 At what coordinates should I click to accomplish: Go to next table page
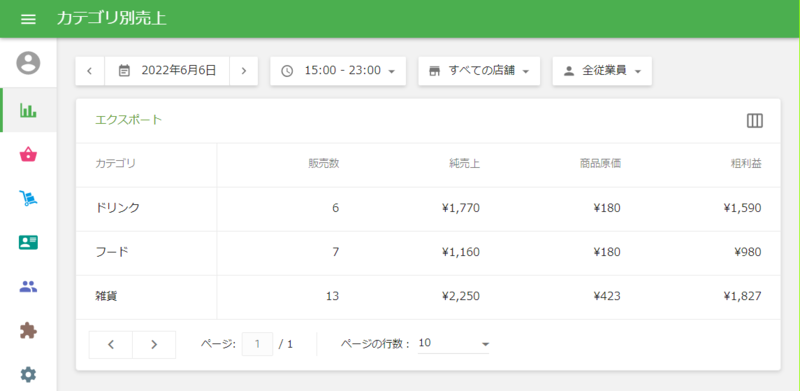pos(154,345)
